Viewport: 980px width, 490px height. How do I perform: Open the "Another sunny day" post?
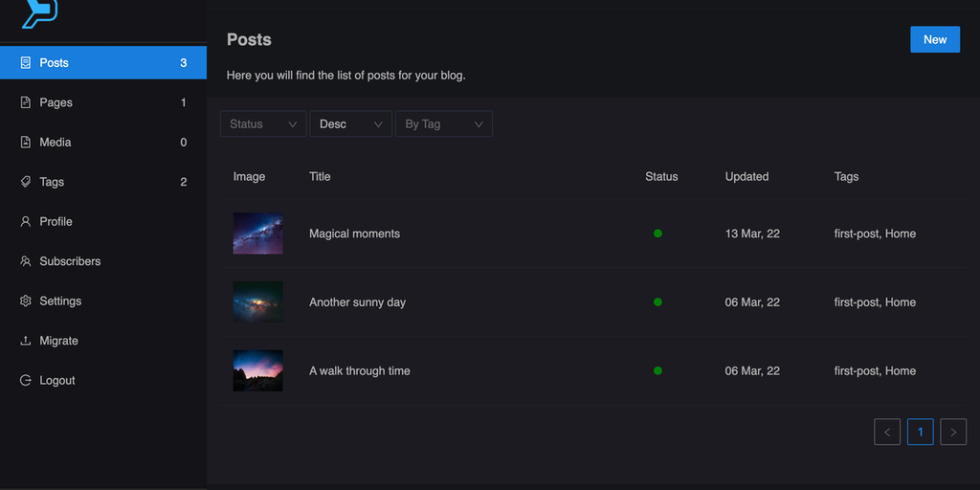coord(357,302)
